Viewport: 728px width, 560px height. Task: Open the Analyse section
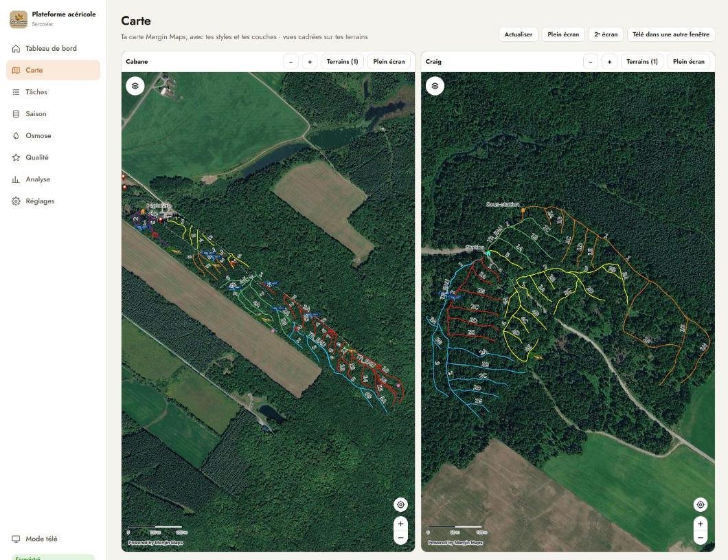(x=53, y=179)
